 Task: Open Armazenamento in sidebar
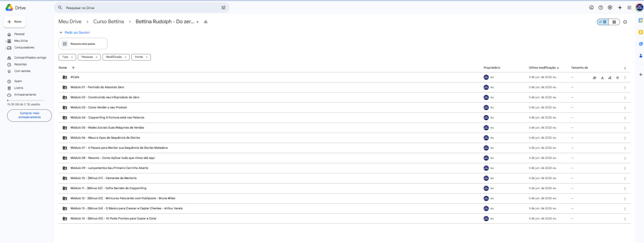coord(25,95)
